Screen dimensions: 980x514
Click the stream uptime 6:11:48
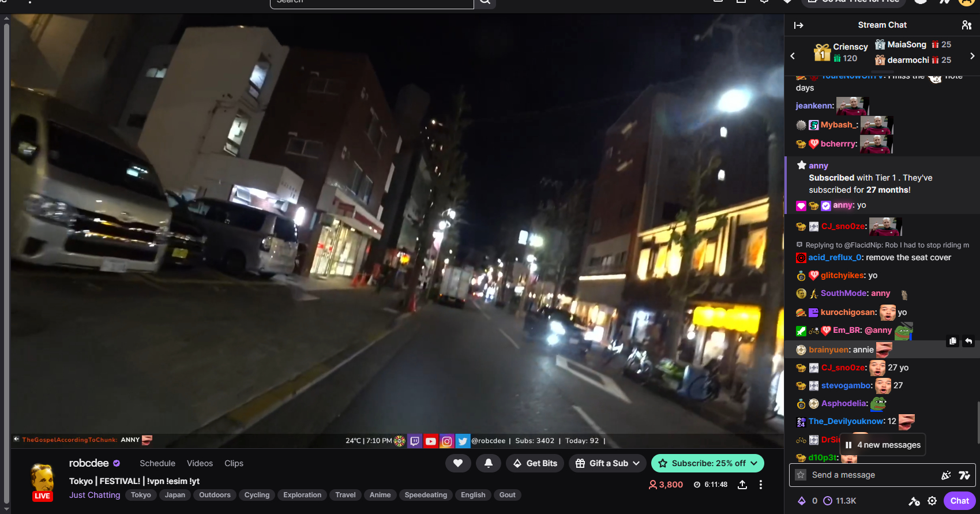pos(710,485)
